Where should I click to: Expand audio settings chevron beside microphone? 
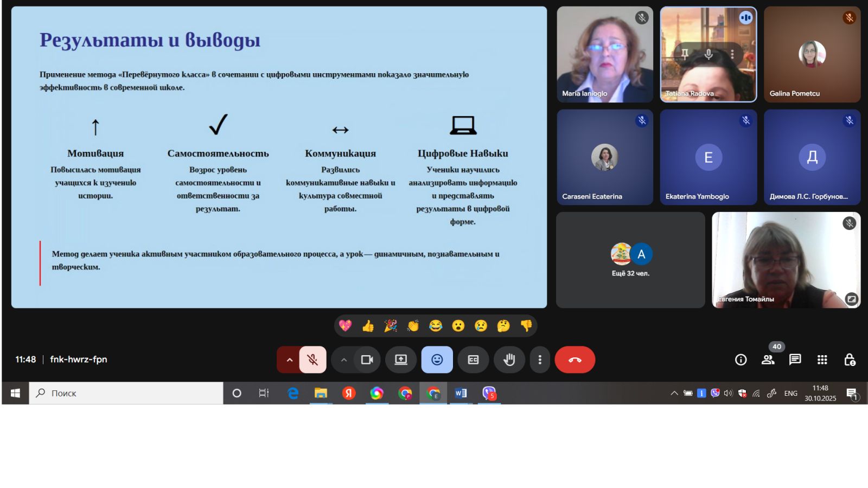click(289, 359)
